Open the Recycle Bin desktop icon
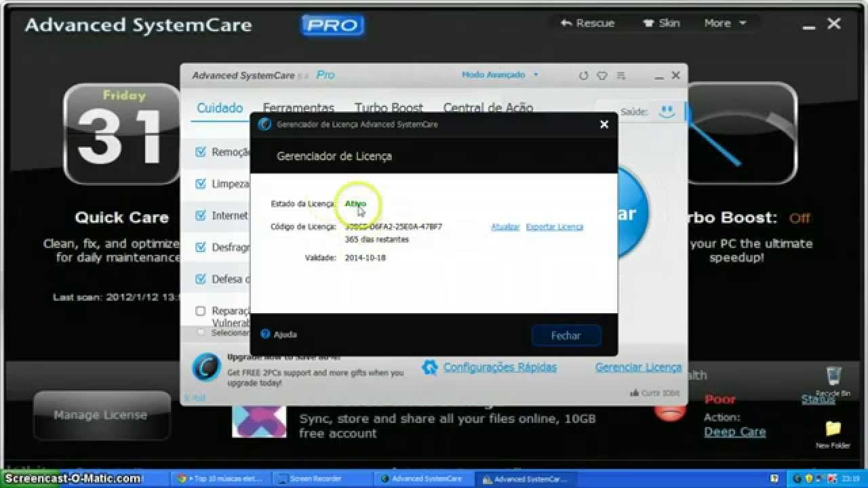This screenshot has height=488, width=868. point(833,382)
